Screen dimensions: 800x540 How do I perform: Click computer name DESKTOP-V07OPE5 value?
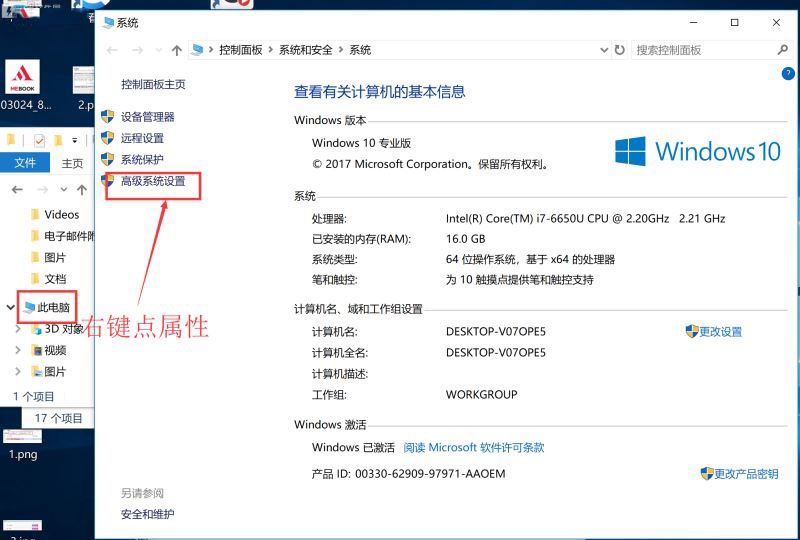[496, 332]
